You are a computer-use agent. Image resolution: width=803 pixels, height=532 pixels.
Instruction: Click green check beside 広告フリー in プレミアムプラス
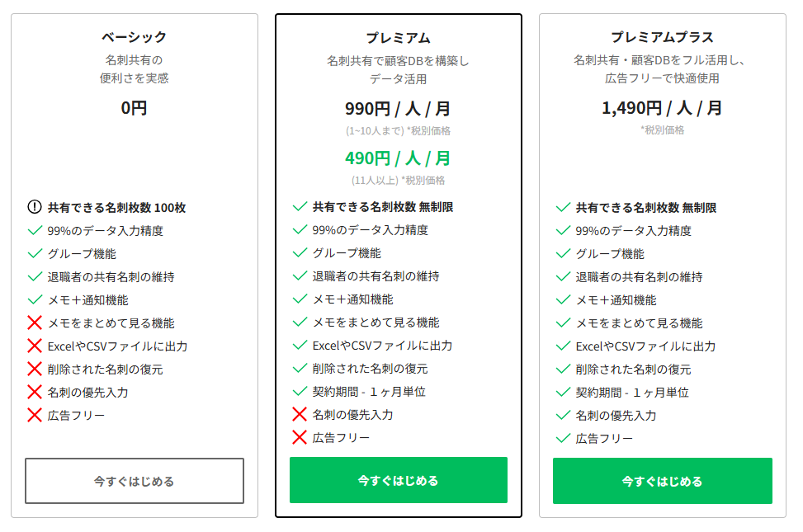pos(563,438)
